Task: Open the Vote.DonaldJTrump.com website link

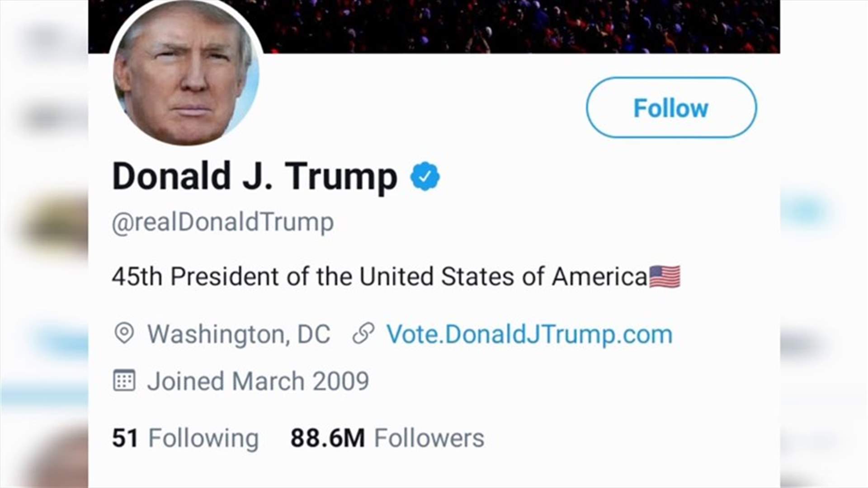Action: [x=529, y=334]
